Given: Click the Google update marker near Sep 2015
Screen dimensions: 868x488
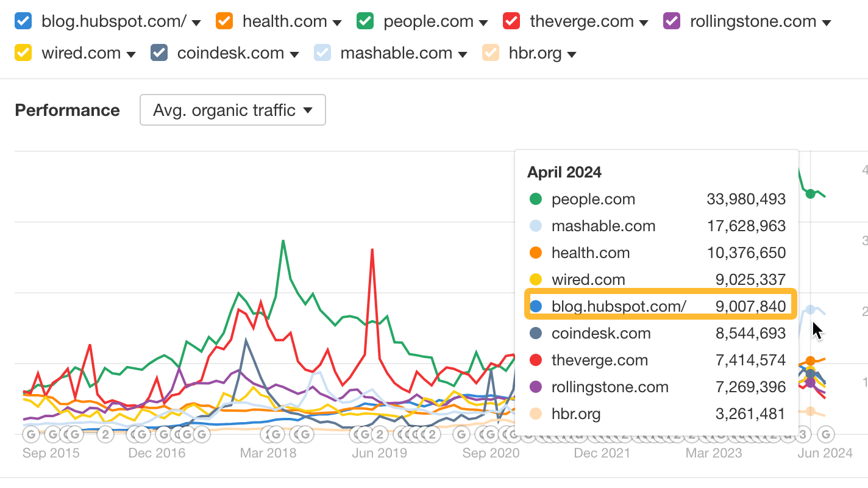Looking at the screenshot, I should 30,434.
